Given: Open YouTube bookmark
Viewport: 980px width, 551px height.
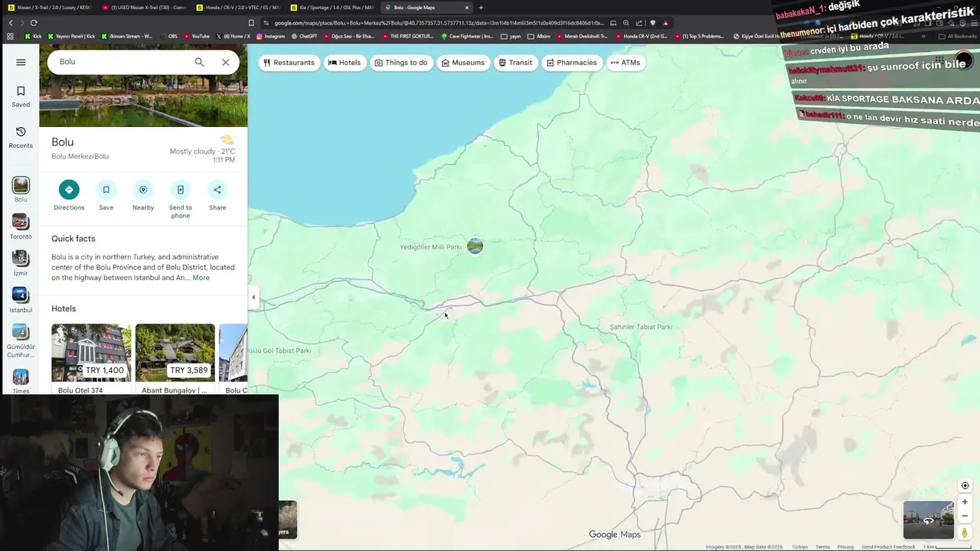Looking at the screenshot, I should click(x=196, y=36).
